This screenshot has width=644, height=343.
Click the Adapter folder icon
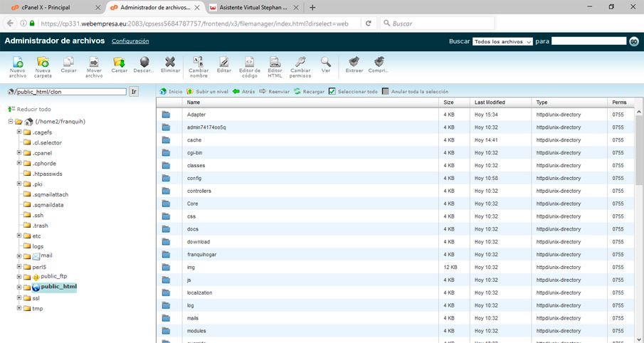(166, 115)
